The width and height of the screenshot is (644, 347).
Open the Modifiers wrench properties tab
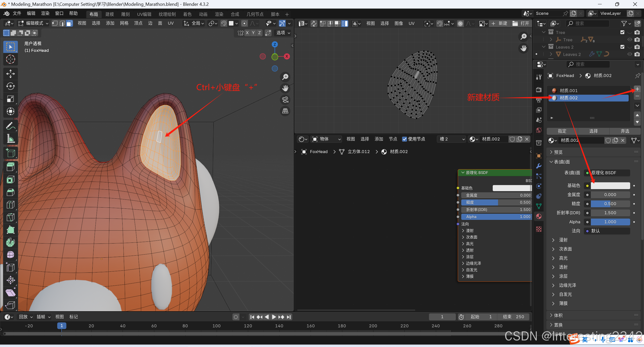click(539, 166)
